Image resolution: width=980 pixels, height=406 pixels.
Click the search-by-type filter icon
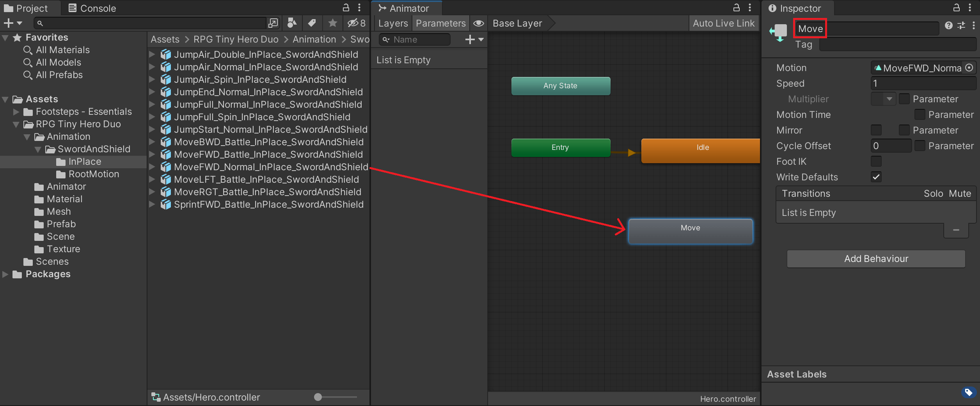(292, 23)
